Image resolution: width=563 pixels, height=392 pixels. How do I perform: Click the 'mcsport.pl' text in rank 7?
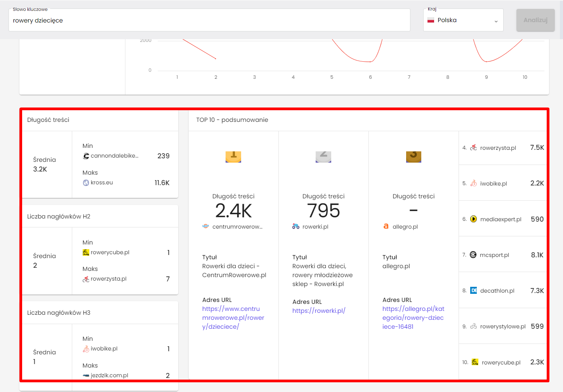coord(494,255)
